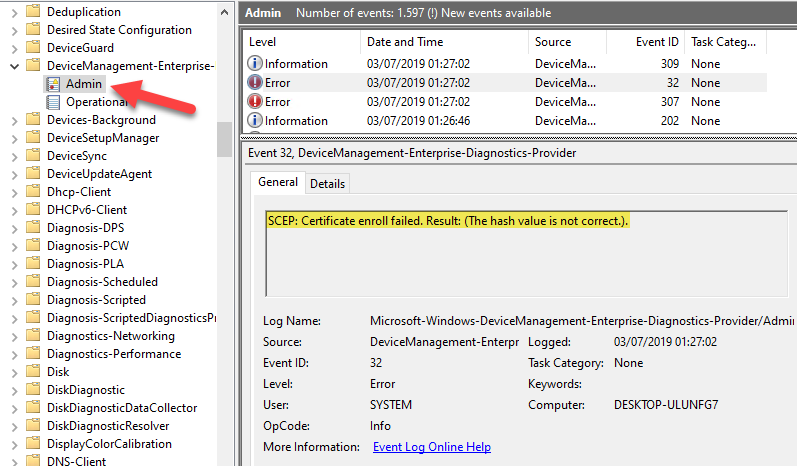
Task: Click the information icon for event 202
Action: (256, 121)
